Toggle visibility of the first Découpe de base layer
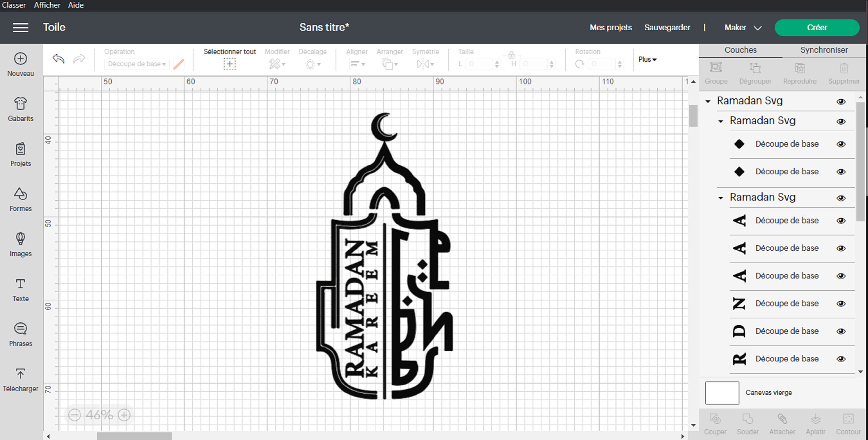The width and height of the screenshot is (868, 440). tap(841, 144)
